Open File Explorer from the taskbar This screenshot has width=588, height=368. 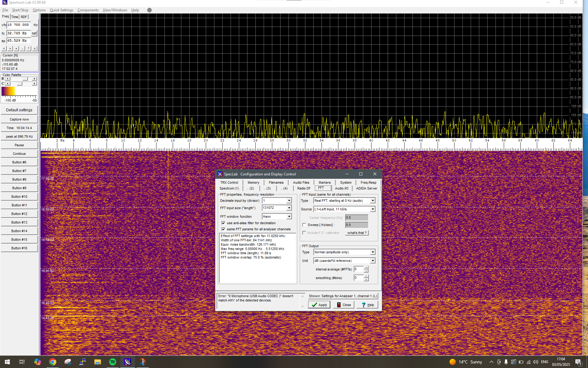98,362
